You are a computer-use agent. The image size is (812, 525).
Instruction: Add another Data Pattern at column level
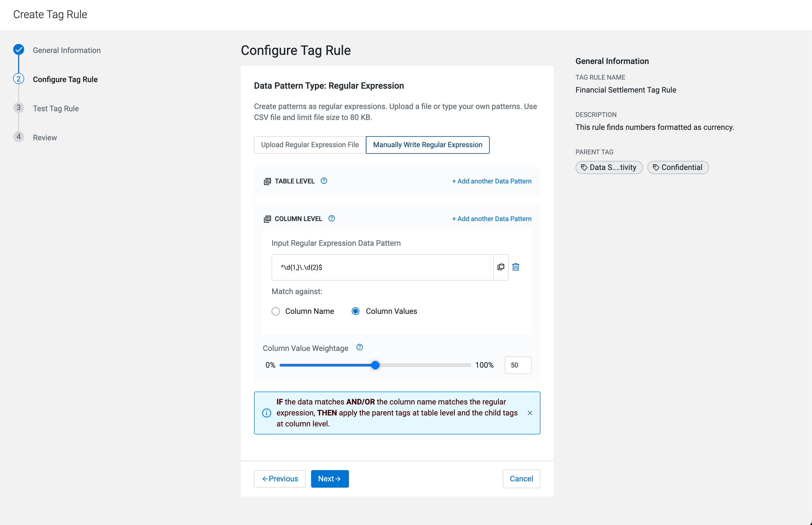(x=492, y=219)
